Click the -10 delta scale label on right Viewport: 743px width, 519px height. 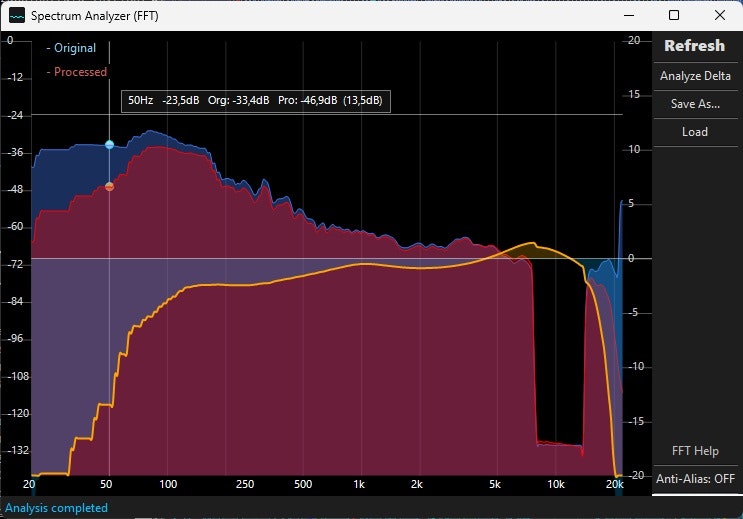(636, 366)
